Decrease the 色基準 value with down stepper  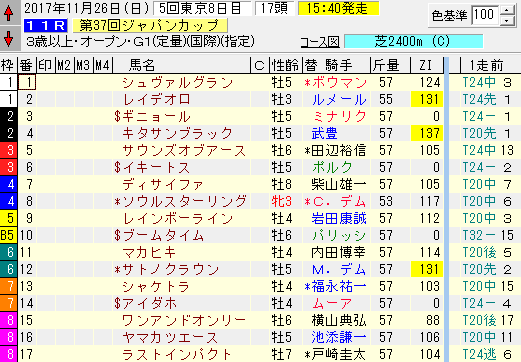(507, 20)
